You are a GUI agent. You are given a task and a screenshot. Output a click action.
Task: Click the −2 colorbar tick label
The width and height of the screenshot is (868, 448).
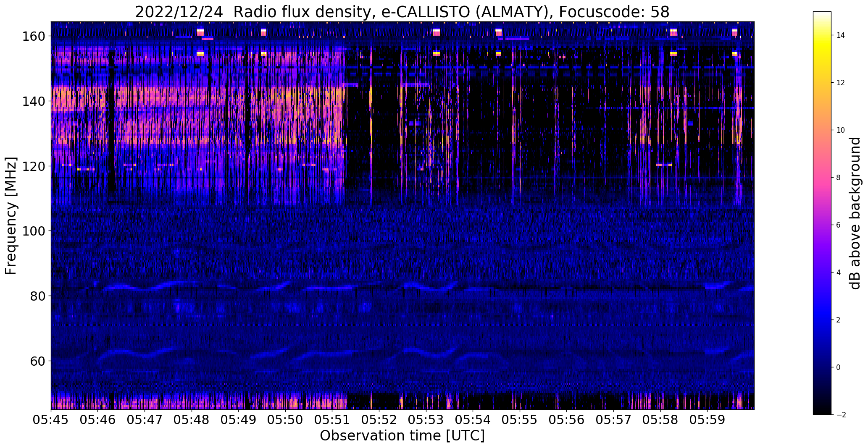tap(840, 415)
